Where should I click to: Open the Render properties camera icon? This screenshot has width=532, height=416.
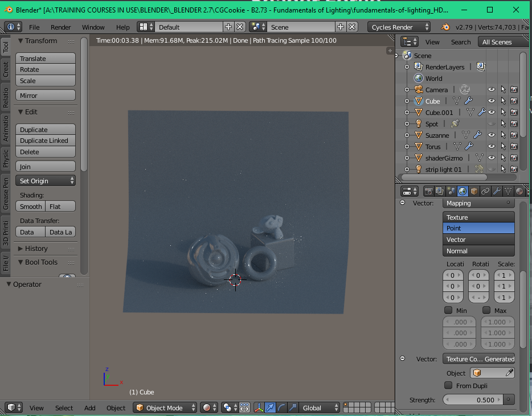429,191
